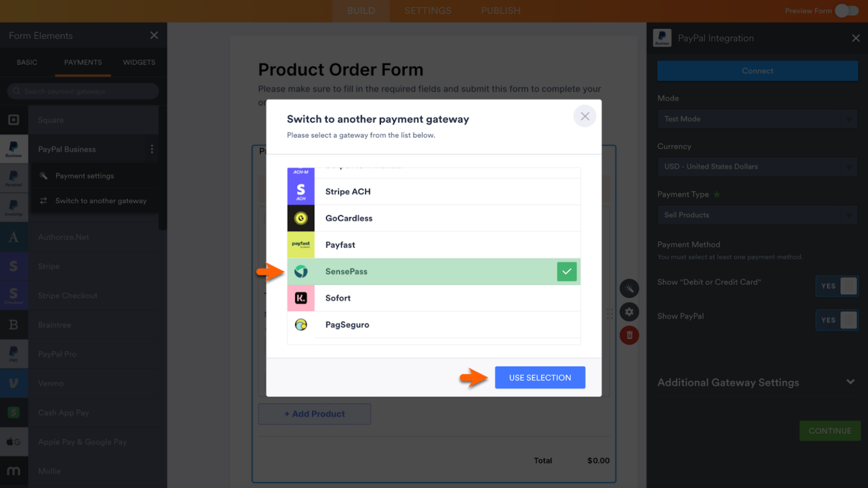The height and width of the screenshot is (488, 868).
Task: Open the Currency dropdown showing USD
Action: pos(757,167)
